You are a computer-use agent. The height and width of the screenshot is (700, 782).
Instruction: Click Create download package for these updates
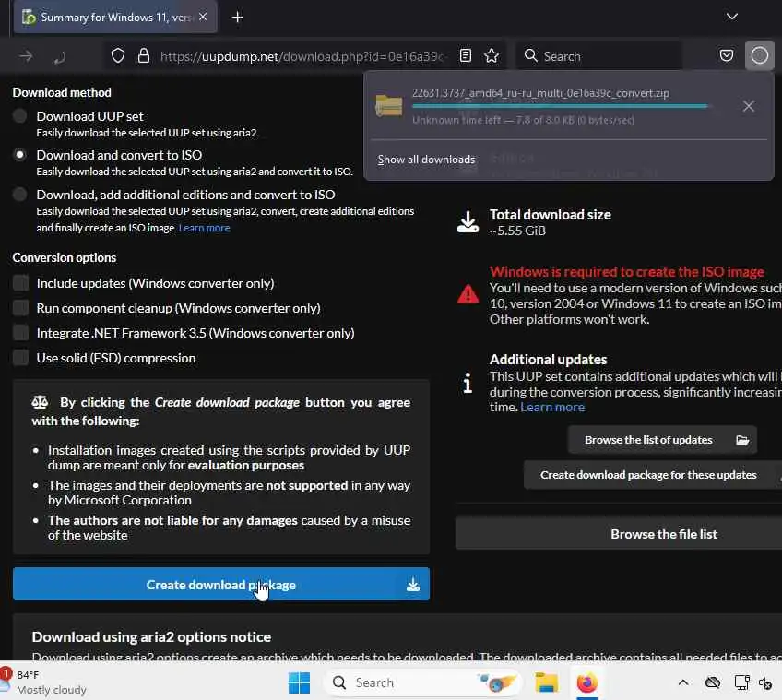click(x=652, y=475)
